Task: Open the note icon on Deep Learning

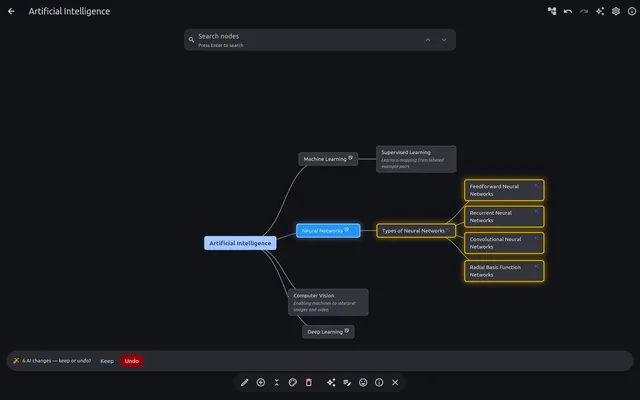Action: tap(347, 331)
